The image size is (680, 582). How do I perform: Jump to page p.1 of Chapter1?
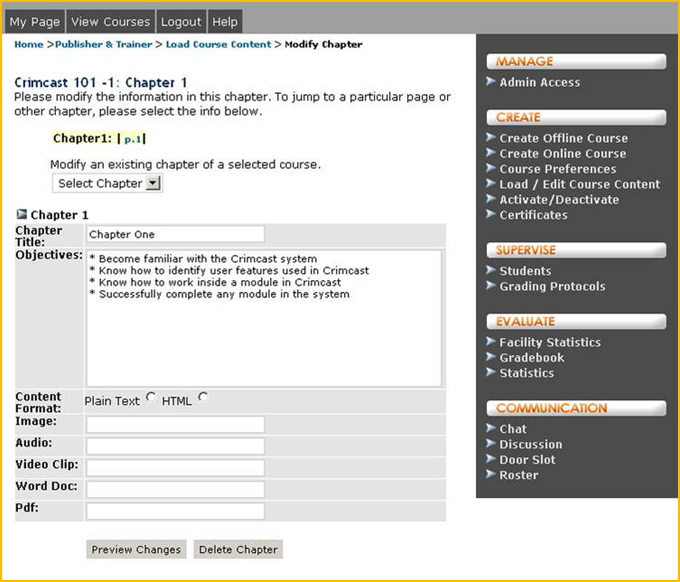(132, 139)
